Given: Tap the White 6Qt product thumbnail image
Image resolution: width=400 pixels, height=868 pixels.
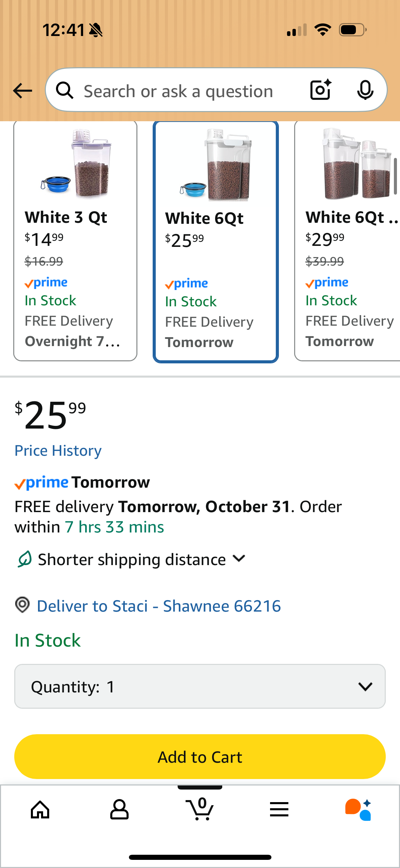Looking at the screenshot, I should pyautogui.click(x=216, y=165).
